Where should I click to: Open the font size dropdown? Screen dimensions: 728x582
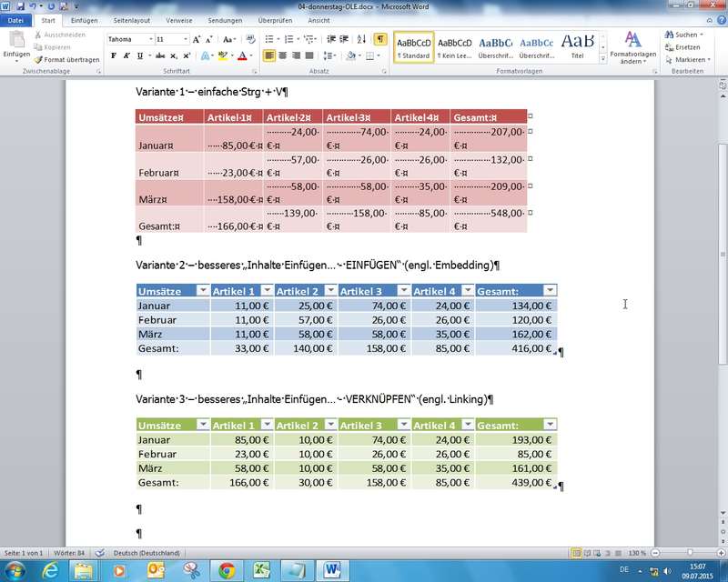click(x=185, y=40)
